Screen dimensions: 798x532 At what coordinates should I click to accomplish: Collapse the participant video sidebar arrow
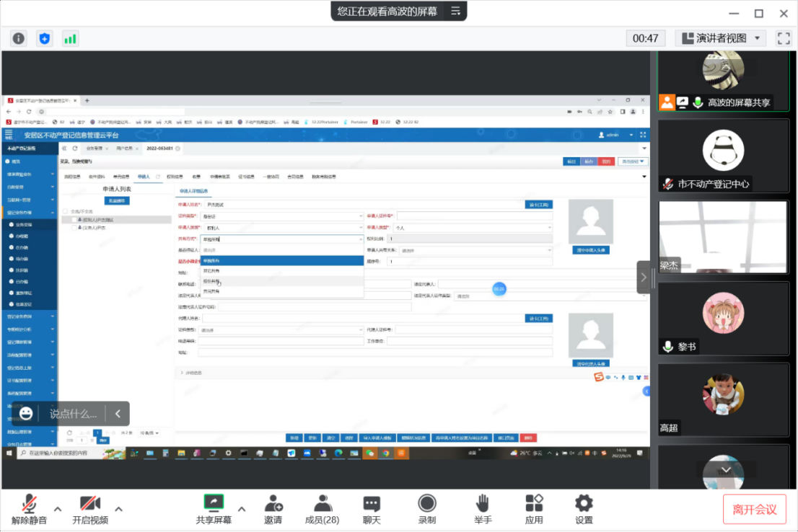[x=644, y=277]
